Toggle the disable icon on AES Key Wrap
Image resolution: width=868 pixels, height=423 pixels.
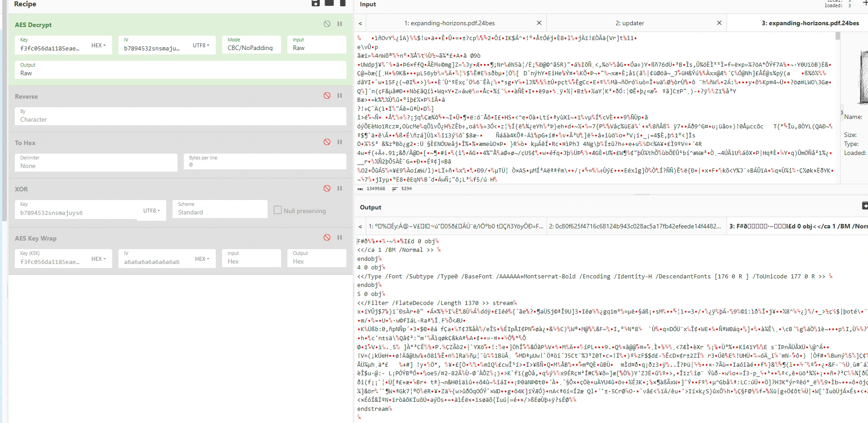click(x=327, y=237)
